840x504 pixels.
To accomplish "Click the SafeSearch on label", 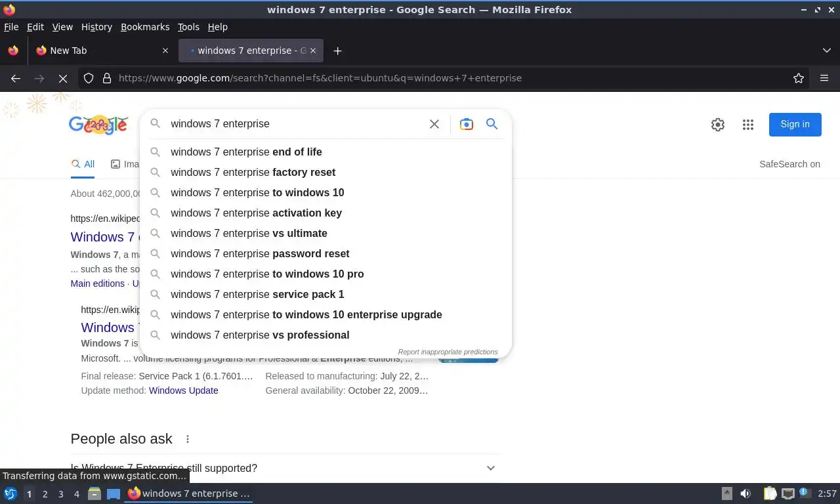I will 789,164.
